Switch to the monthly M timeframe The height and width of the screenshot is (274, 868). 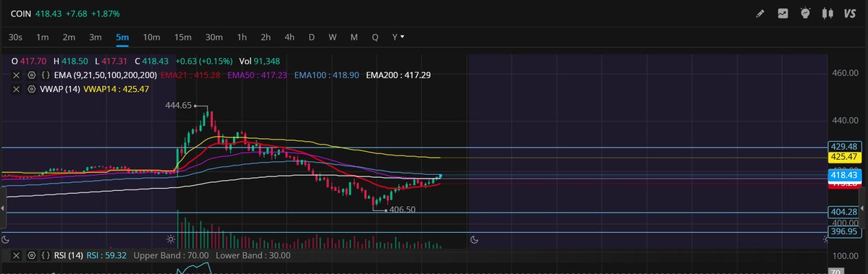pyautogui.click(x=354, y=37)
